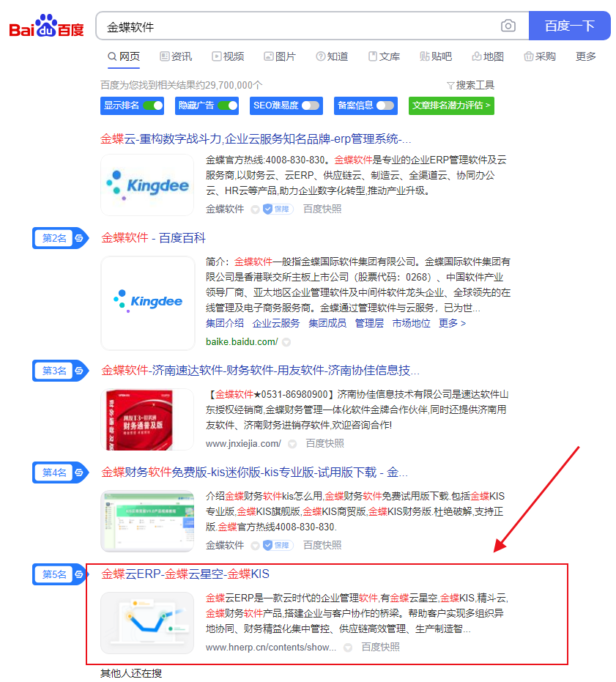616x682 pixels.
Task: Open 企业云服务 sublink
Action: tap(276, 323)
